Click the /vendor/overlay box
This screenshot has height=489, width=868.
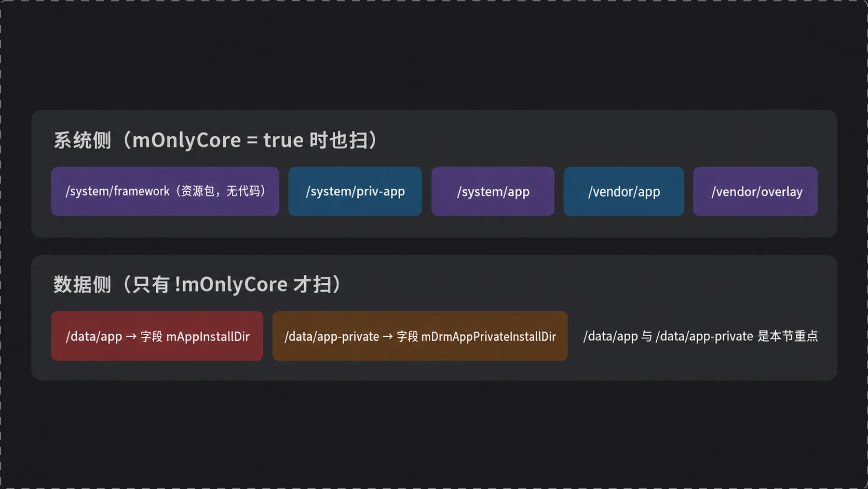coord(755,191)
